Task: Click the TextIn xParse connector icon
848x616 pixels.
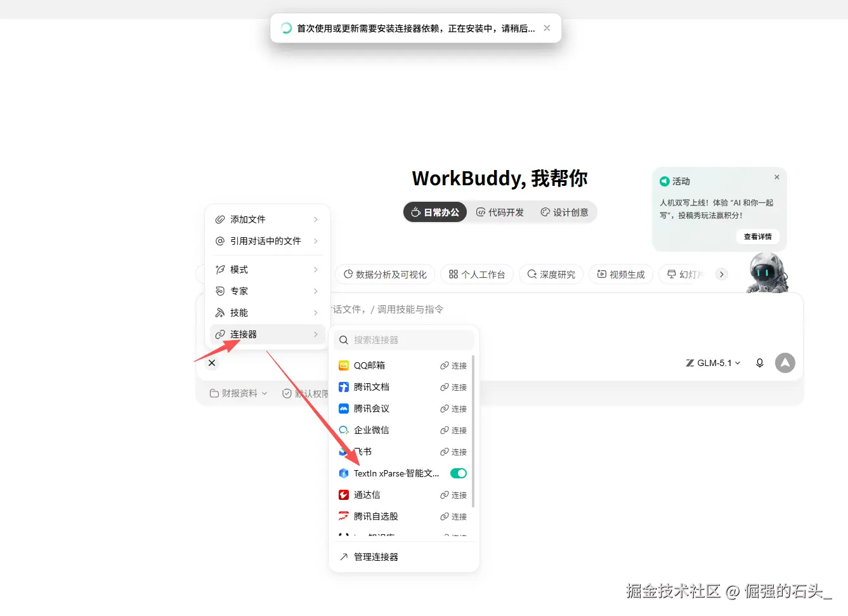Action: click(344, 473)
